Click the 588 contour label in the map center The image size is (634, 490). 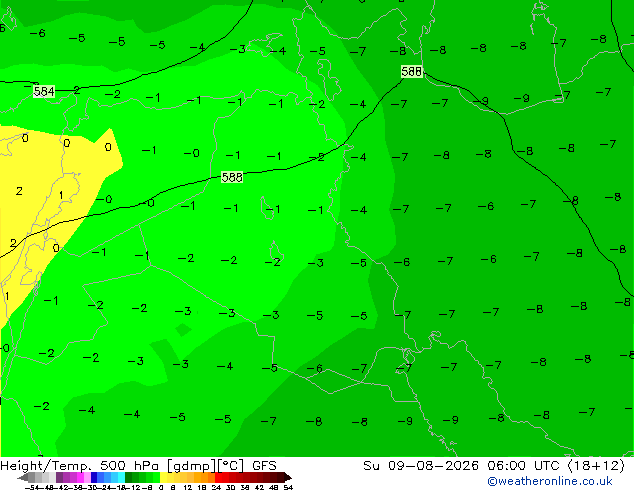pyautogui.click(x=232, y=177)
